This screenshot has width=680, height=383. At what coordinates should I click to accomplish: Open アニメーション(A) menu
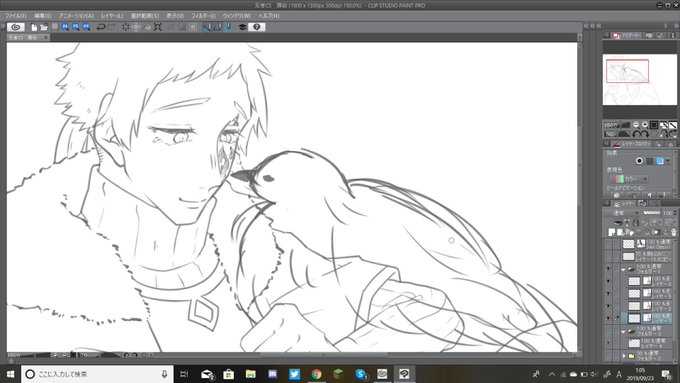pyautogui.click(x=76, y=16)
